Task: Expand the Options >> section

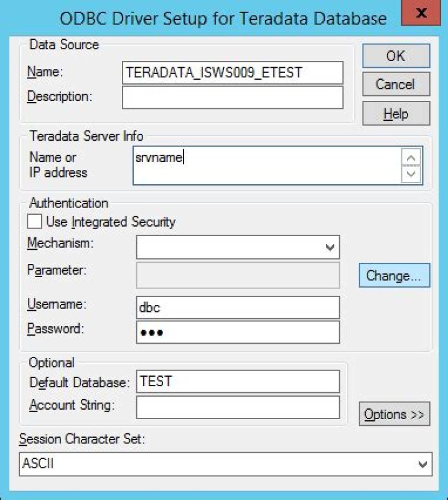Action: click(x=394, y=414)
